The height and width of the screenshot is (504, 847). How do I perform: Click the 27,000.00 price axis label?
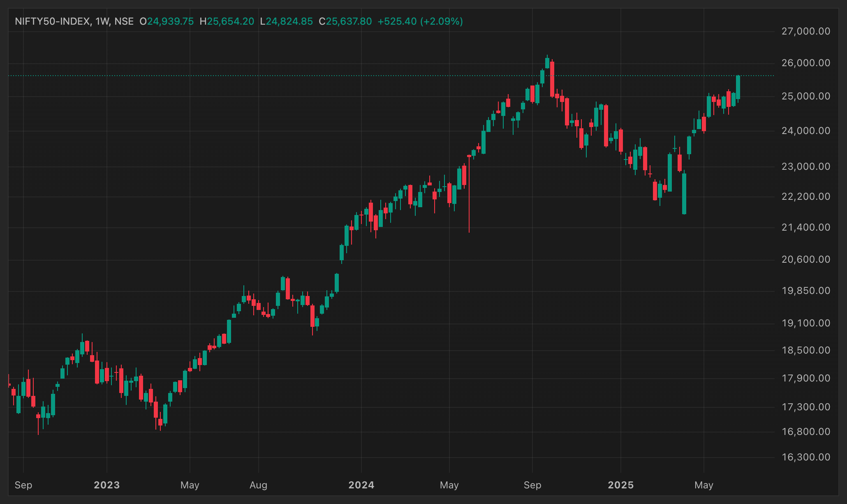coord(805,31)
